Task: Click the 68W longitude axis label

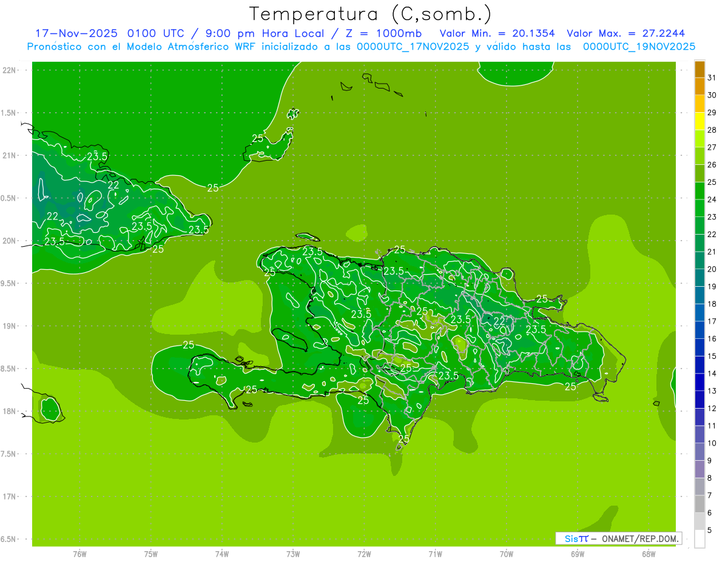Action: click(x=648, y=554)
